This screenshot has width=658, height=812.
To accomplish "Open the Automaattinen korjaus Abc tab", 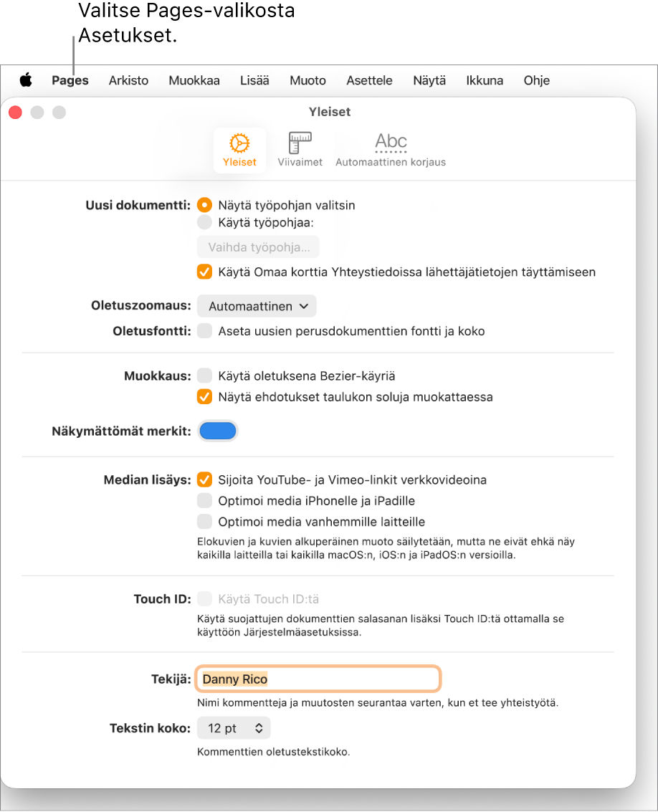I will pos(391,151).
